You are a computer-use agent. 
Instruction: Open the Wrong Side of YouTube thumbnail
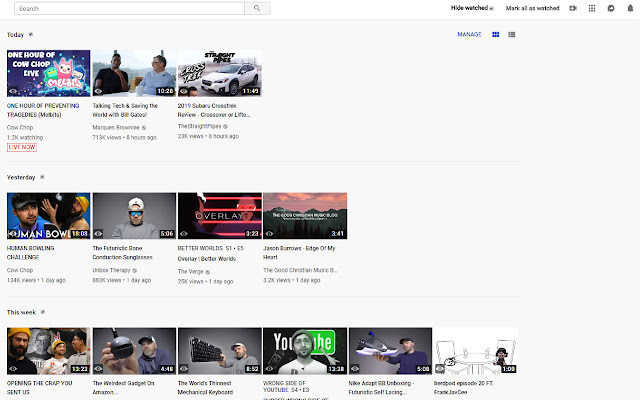305,351
